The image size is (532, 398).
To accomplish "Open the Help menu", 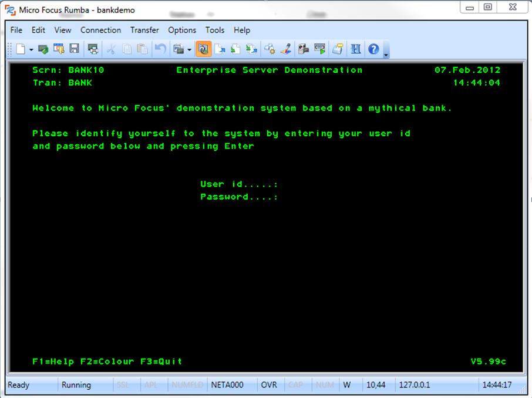I will pyautogui.click(x=242, y=30).
